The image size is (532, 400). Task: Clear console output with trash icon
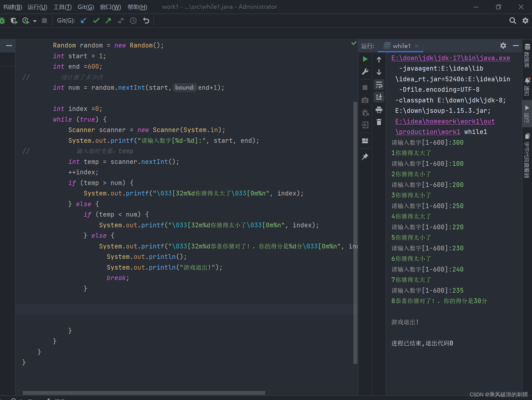click(379, 122)
